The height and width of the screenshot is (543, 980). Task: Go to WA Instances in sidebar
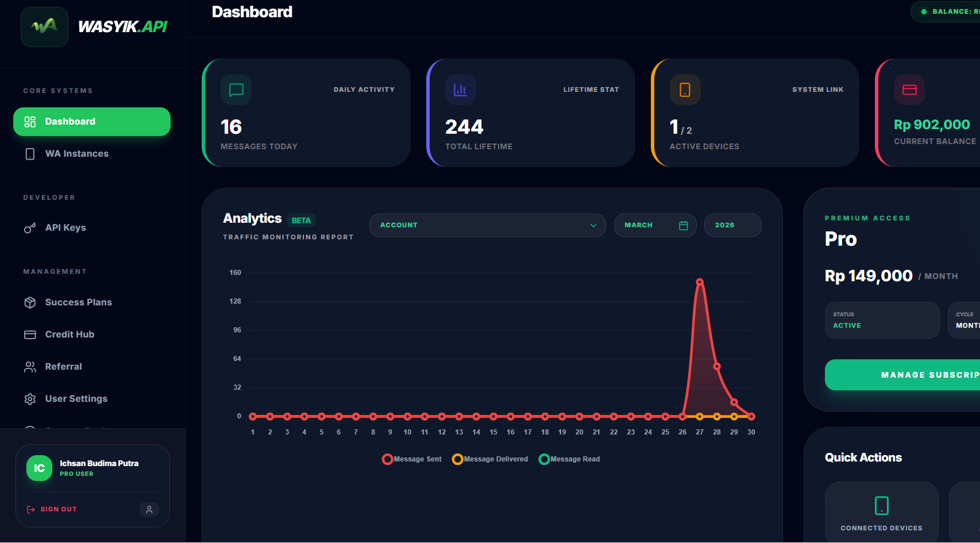(76, 154)
